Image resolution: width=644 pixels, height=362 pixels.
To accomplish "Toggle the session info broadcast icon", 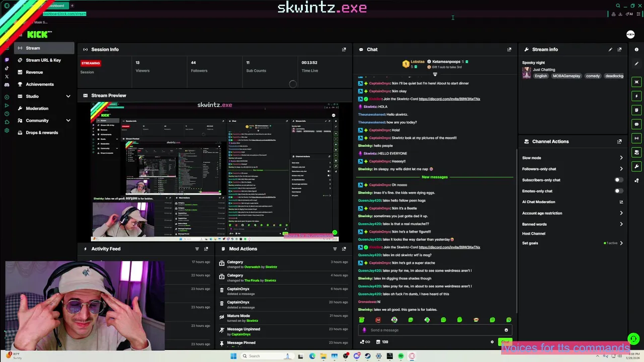I will tap(636, 138).
